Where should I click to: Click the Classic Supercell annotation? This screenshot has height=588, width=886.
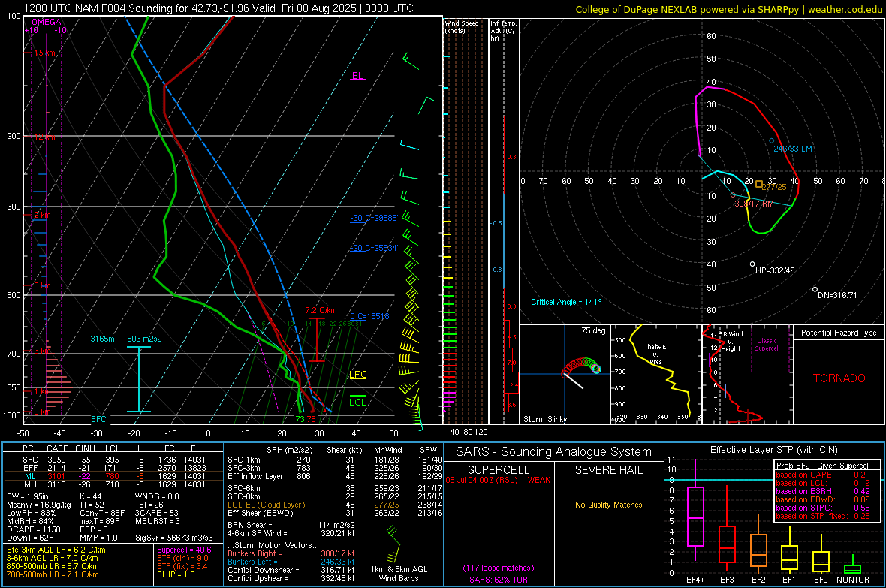pyautogui.click(x=767, y=345)
